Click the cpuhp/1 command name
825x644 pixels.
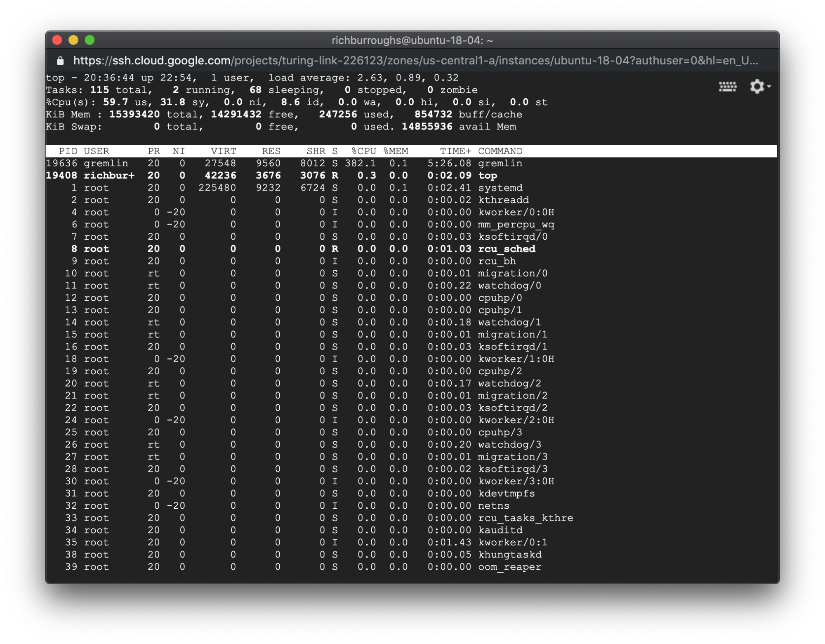[x=500, y=310]
